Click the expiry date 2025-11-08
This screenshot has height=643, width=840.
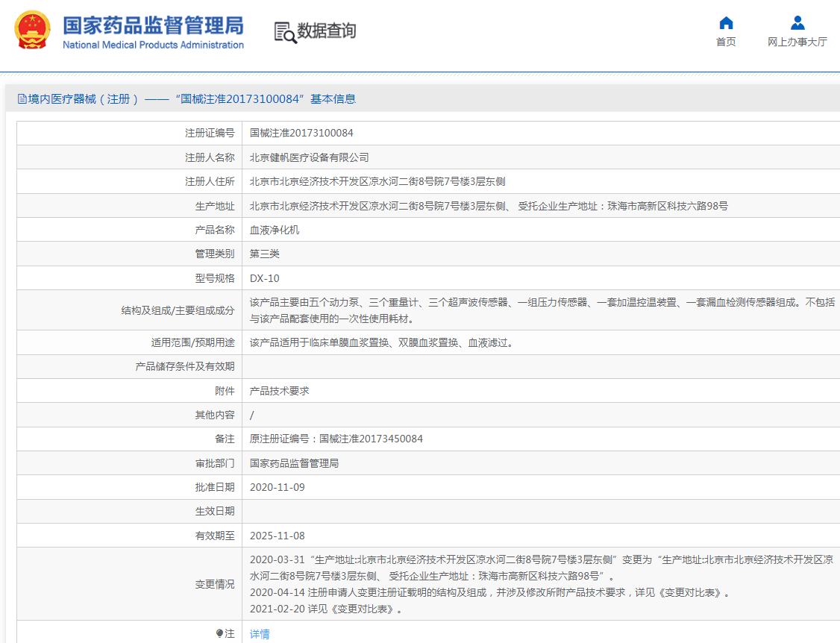coord(277,536)
